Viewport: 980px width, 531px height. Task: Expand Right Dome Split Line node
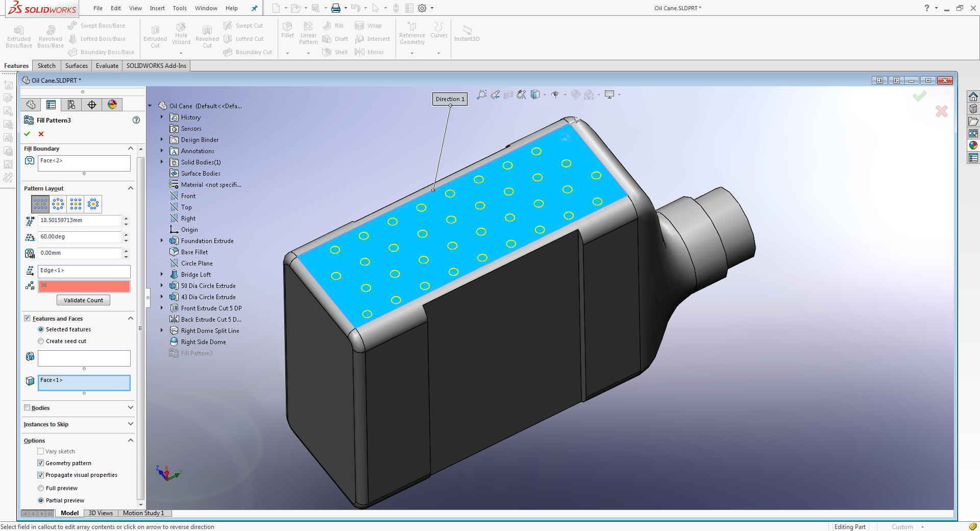162,330
